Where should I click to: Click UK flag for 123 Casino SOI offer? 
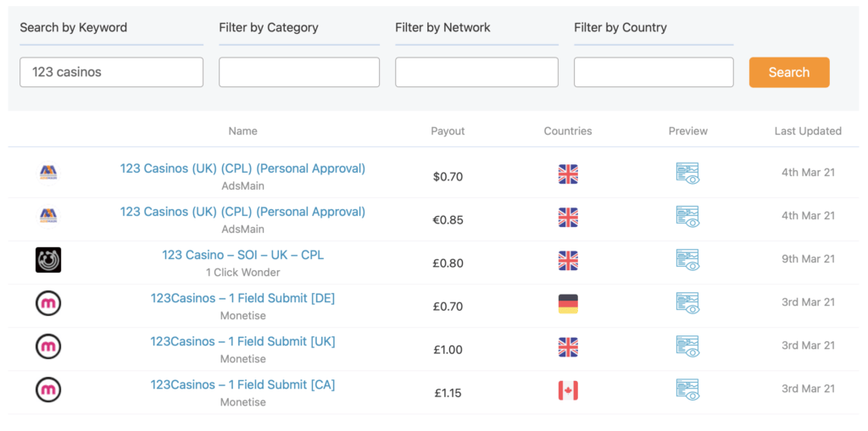coord(568,260)
